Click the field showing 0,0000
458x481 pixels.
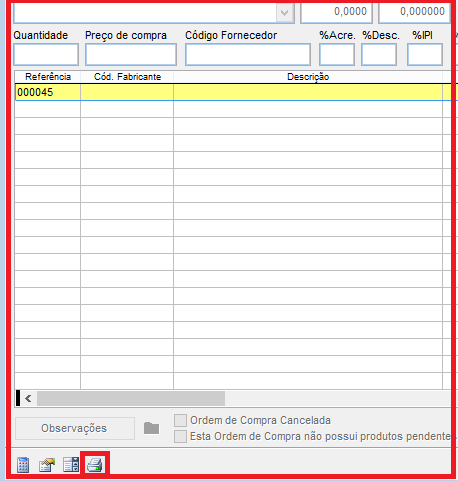tap(336, 13)
